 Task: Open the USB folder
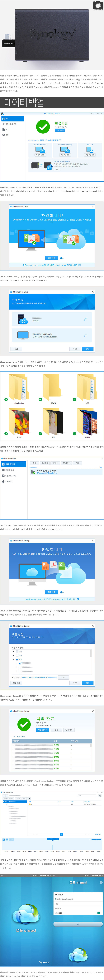87,388
